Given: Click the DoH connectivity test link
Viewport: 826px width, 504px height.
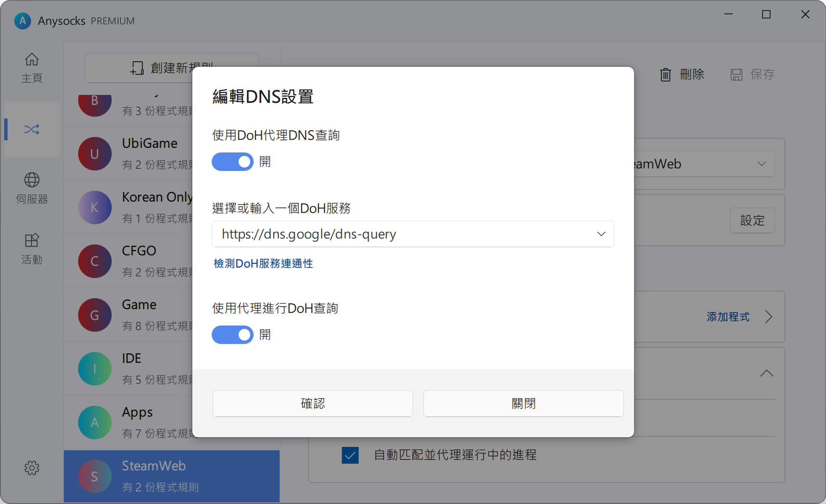Looking at the screenshot, I should coord(263,263).
